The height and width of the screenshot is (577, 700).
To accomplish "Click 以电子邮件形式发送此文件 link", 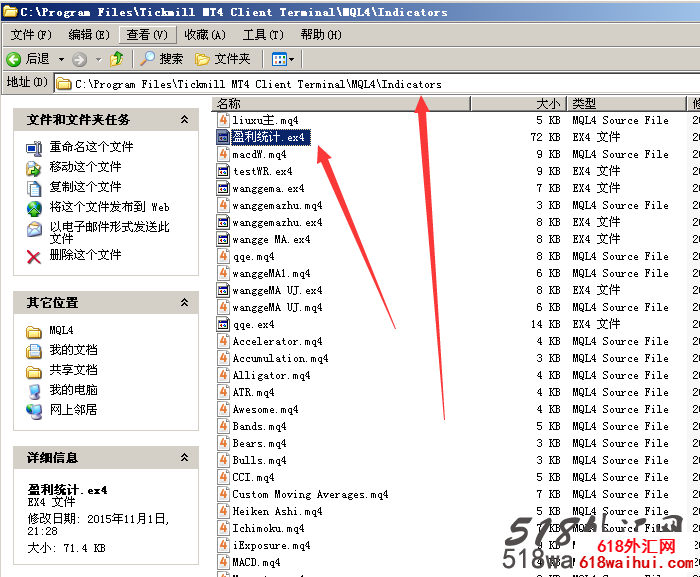I will 109,233.
